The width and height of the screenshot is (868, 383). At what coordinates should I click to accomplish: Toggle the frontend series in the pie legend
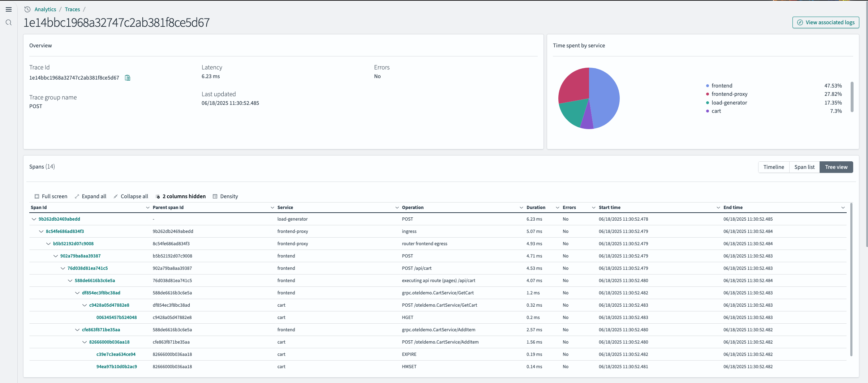(x=721, y=85)
